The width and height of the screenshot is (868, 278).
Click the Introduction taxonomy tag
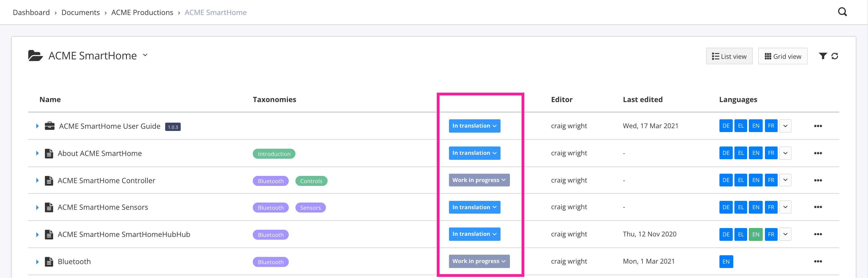pos(274,153)
